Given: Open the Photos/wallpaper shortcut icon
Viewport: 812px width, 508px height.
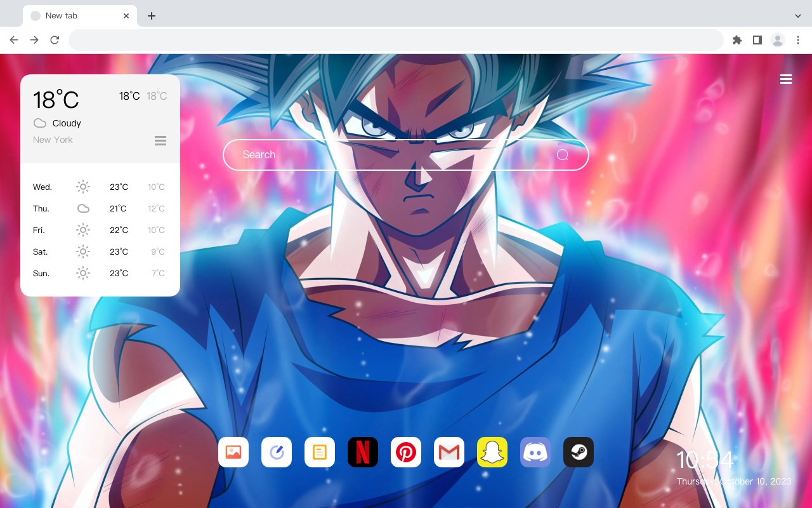Looking at the screenshot, I should point(233,452).
